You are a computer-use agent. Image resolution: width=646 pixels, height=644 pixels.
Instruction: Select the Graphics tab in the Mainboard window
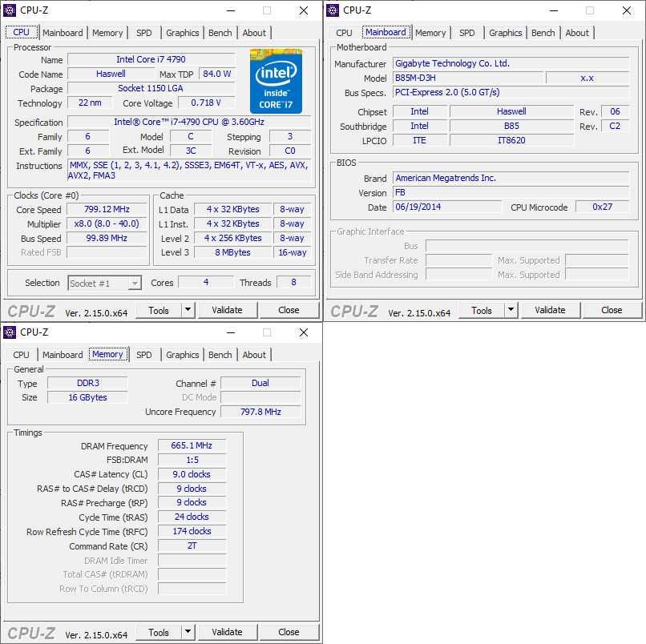(x=506, y=33)
